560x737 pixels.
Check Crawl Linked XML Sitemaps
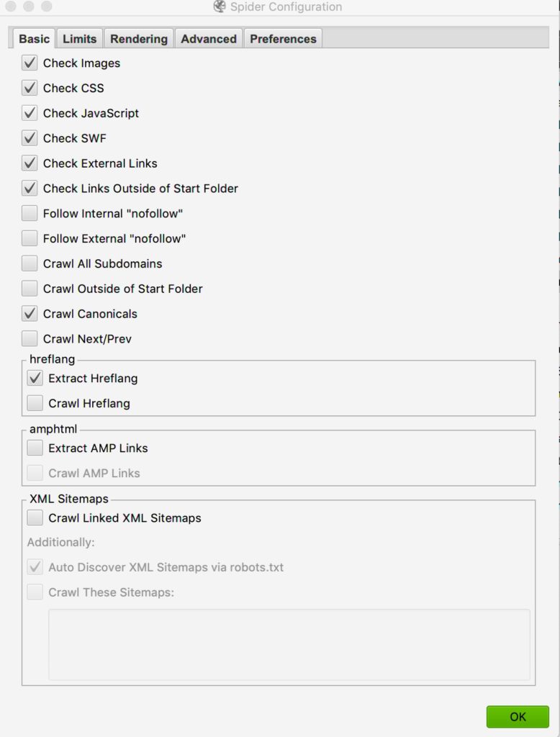point(35,517)
